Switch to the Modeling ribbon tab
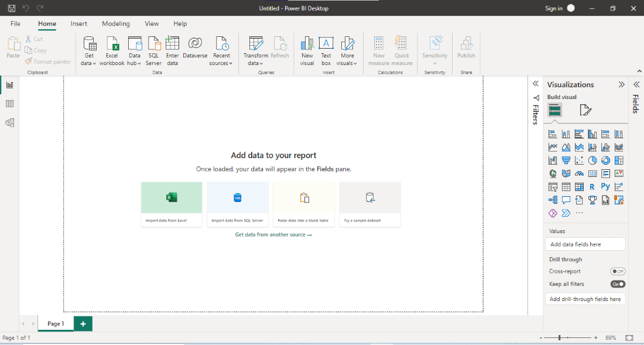The height and width of the screenshot is (345, 644). click(116, 24)
